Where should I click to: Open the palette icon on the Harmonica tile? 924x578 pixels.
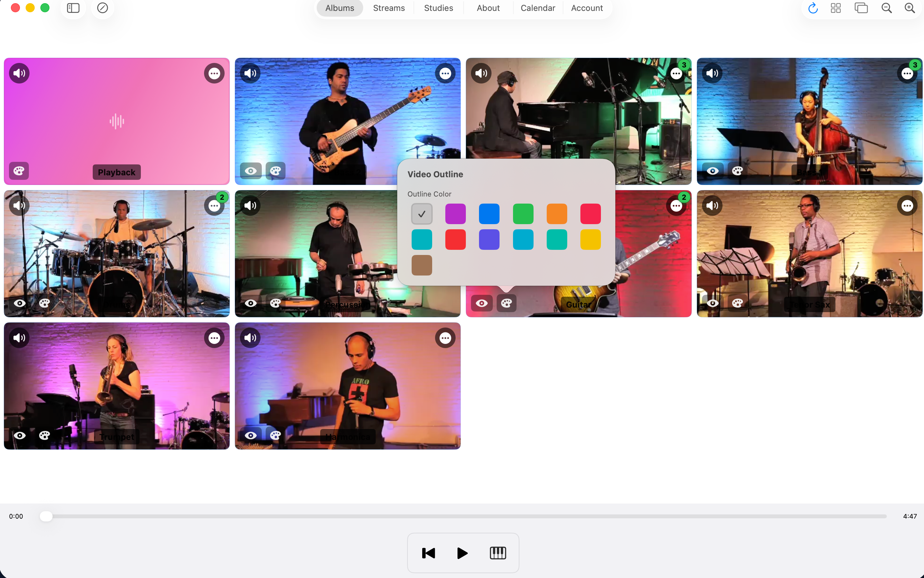276,435
